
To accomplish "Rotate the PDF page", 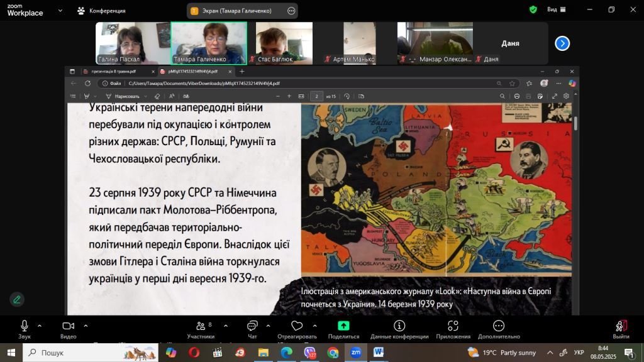I will coord(347,96).
